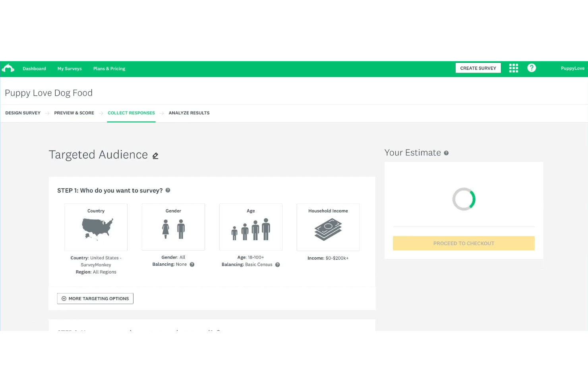Open the apps grid icon

click(514, 68)
